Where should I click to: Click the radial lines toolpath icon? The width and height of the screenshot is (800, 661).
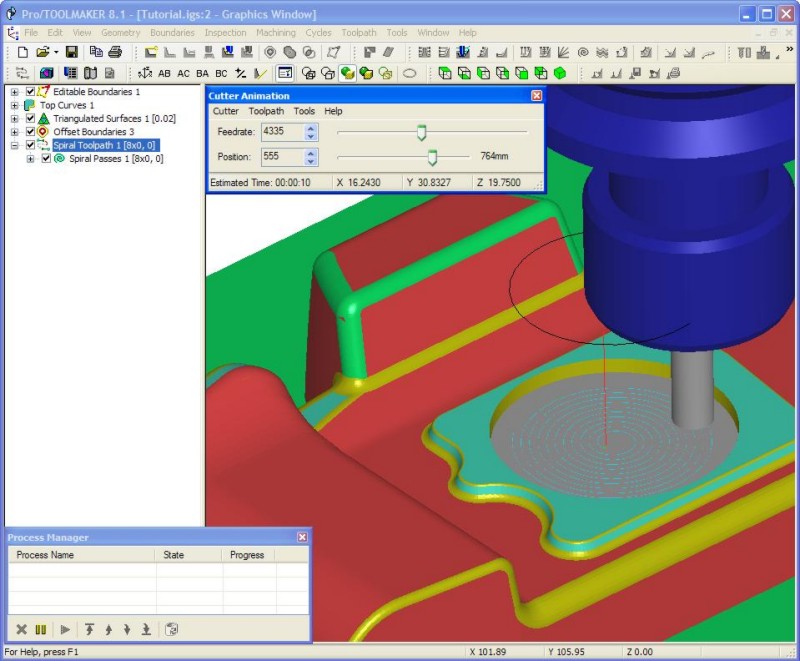click(563, 52)
